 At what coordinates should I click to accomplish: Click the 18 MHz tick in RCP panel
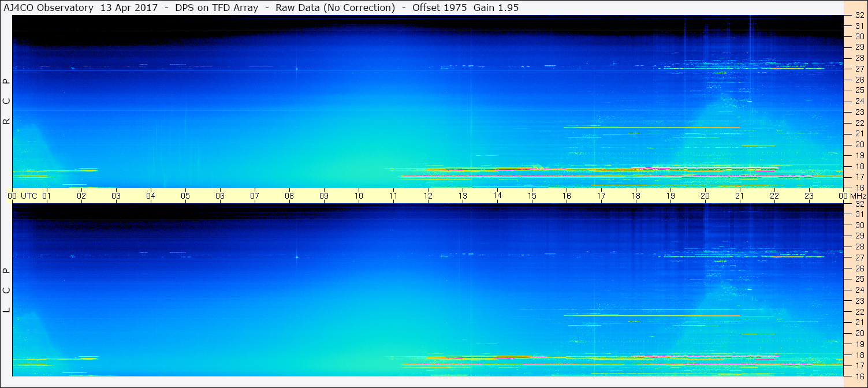coord(859,166)
